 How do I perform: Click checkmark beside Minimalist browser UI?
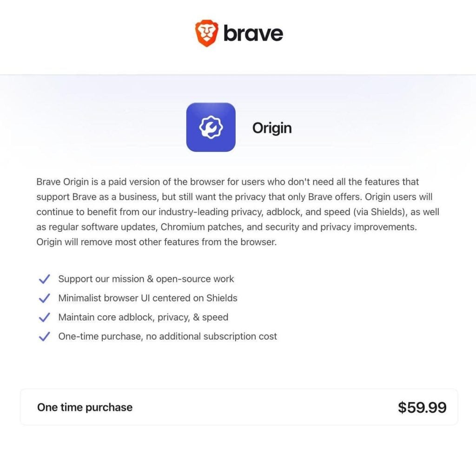pyautogui.click(x=44, y=298)
